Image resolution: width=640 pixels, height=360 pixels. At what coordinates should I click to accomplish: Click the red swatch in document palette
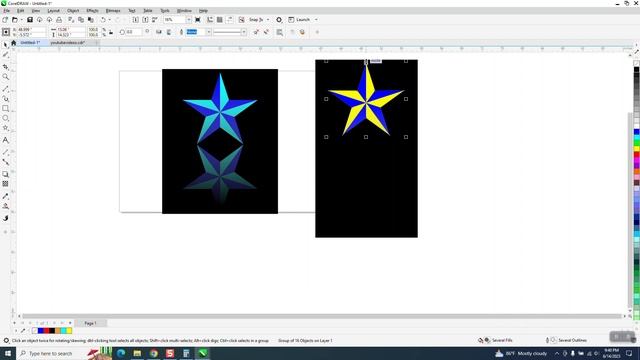click(46, 331)
